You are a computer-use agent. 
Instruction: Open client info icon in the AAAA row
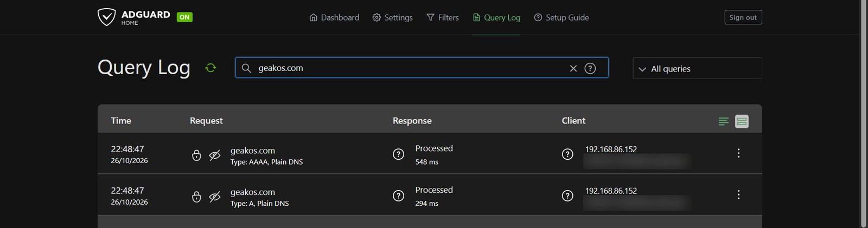pos(567,154)
